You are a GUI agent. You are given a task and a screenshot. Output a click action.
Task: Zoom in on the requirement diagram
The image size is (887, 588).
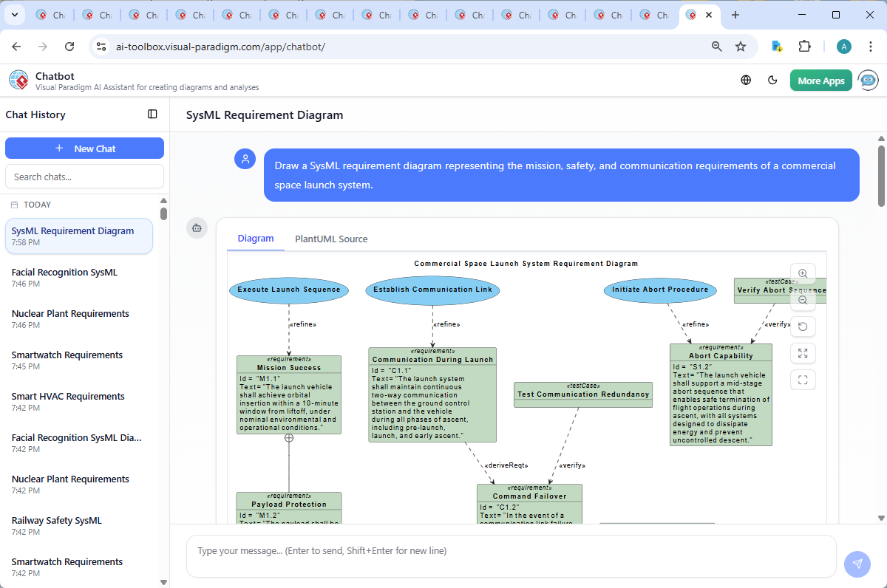click(x=803, y=273)
